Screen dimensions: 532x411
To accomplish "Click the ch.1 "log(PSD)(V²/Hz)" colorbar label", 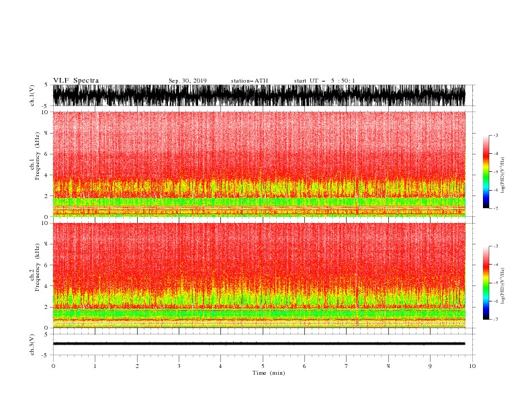I will click(503, 175).
